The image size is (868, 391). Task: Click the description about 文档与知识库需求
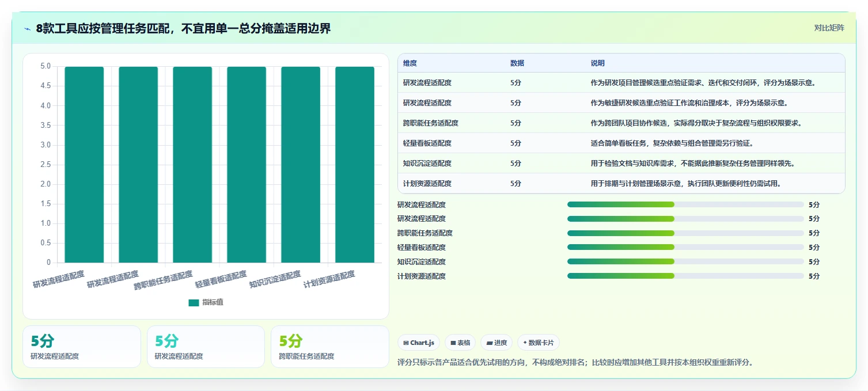click(x=693, y=164)
